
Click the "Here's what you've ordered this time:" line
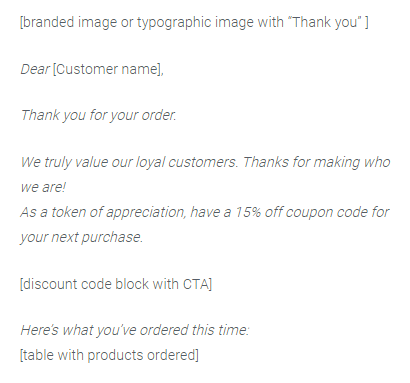[x=135, y=330]
